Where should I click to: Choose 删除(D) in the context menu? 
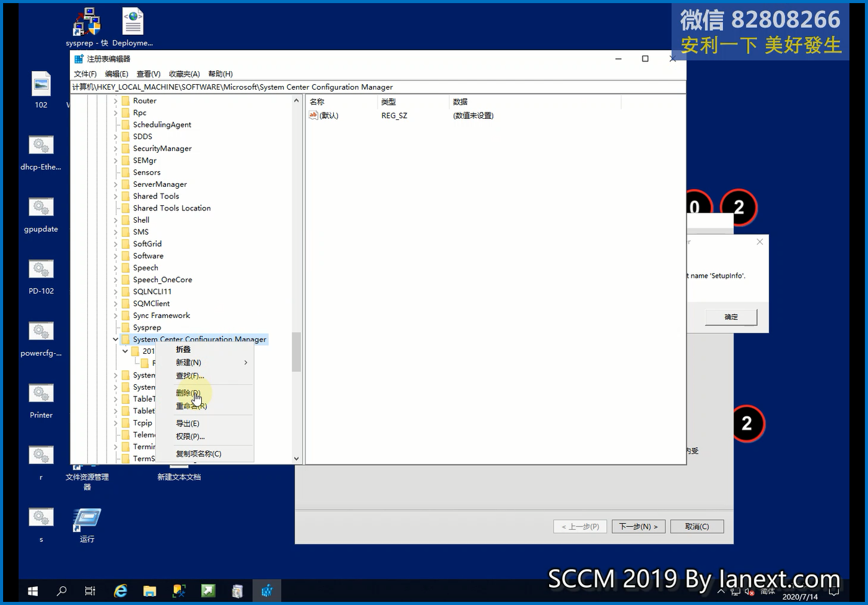tap(204, 393)
